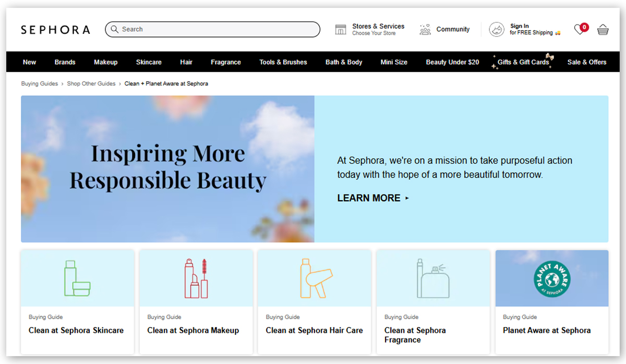Screen dimensions: 626x364
Task: Open the Stores & Services store icon
Action: tap(342, 29)
